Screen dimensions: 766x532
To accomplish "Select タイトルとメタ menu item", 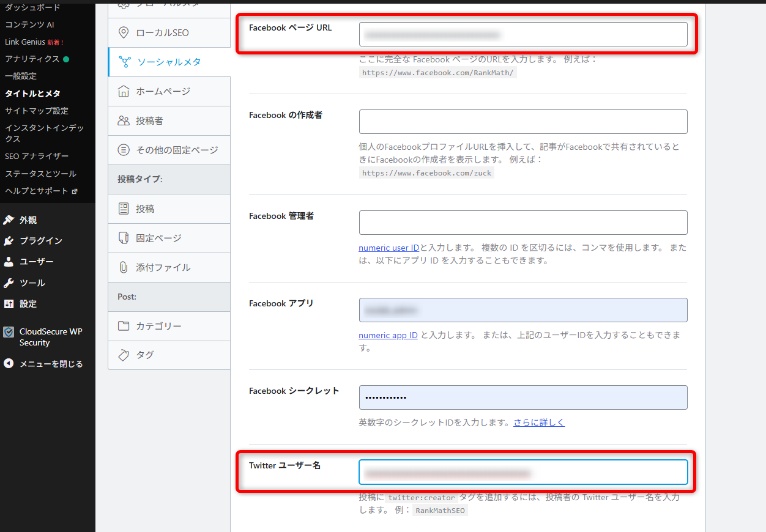I will point(33,94).
